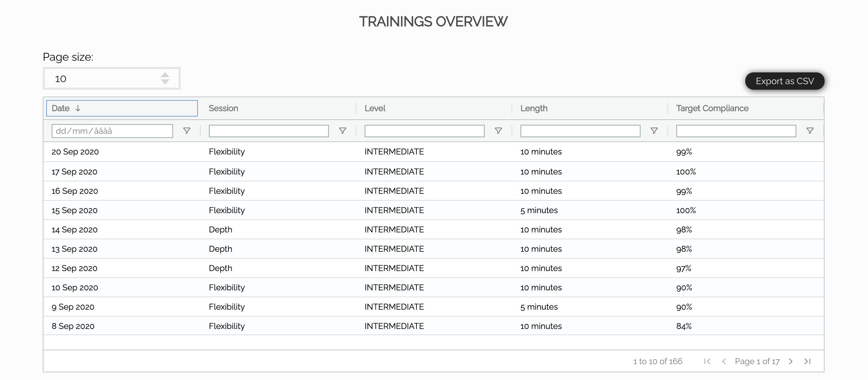Open the Date column filter icon
868x380 pixels.
point(186,131)
